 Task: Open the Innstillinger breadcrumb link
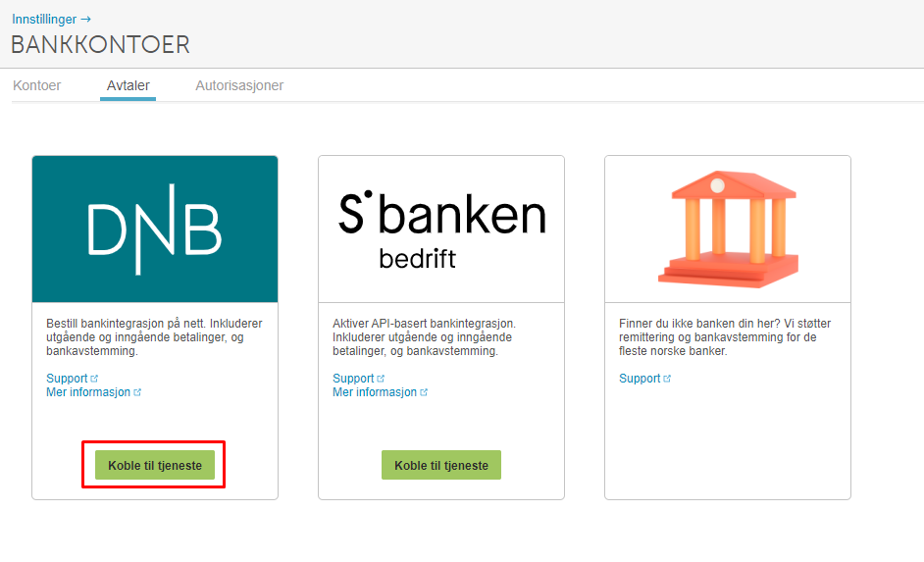point(51,19)
